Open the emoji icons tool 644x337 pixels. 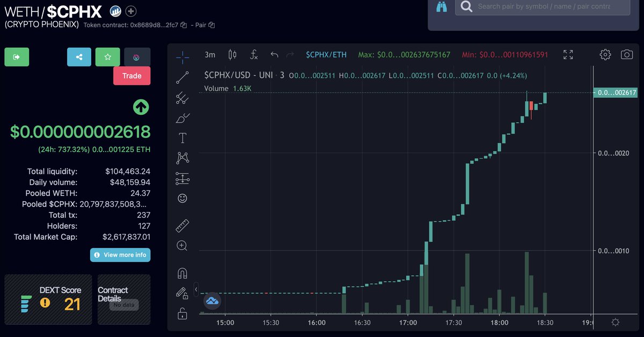pyautogui.click(x=182, y=198)
